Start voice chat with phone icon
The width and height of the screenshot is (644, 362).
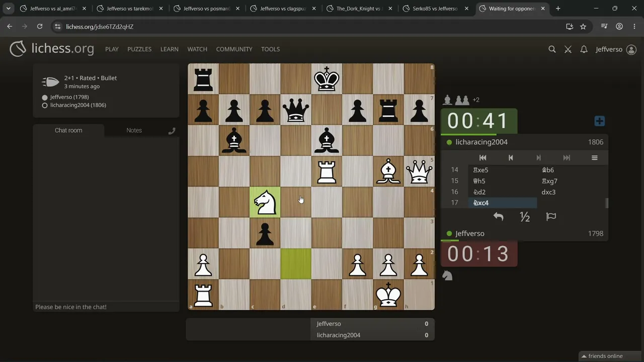[172, 131]
